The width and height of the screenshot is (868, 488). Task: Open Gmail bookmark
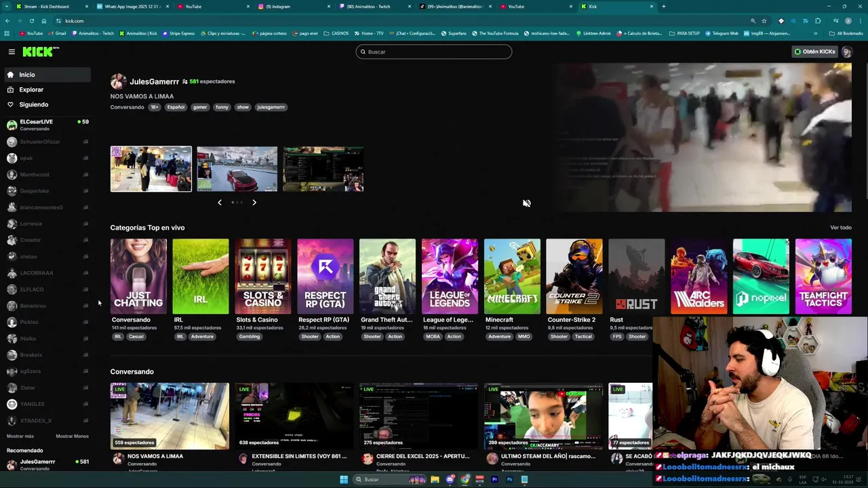[x=57, y=33]
